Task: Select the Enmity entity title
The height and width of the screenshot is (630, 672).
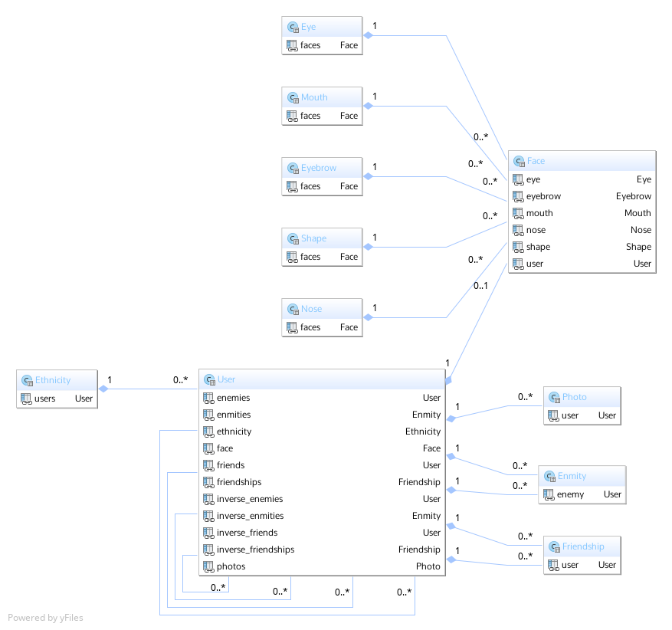Action: tap(572, 476)
